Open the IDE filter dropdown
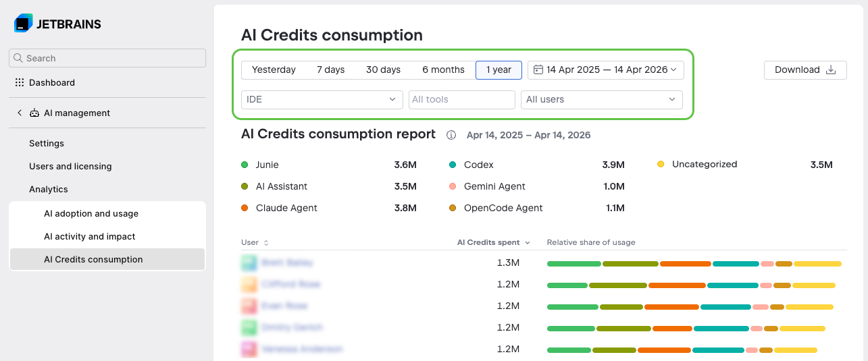This screenshot has width=868, height=361. click(322, 99)
